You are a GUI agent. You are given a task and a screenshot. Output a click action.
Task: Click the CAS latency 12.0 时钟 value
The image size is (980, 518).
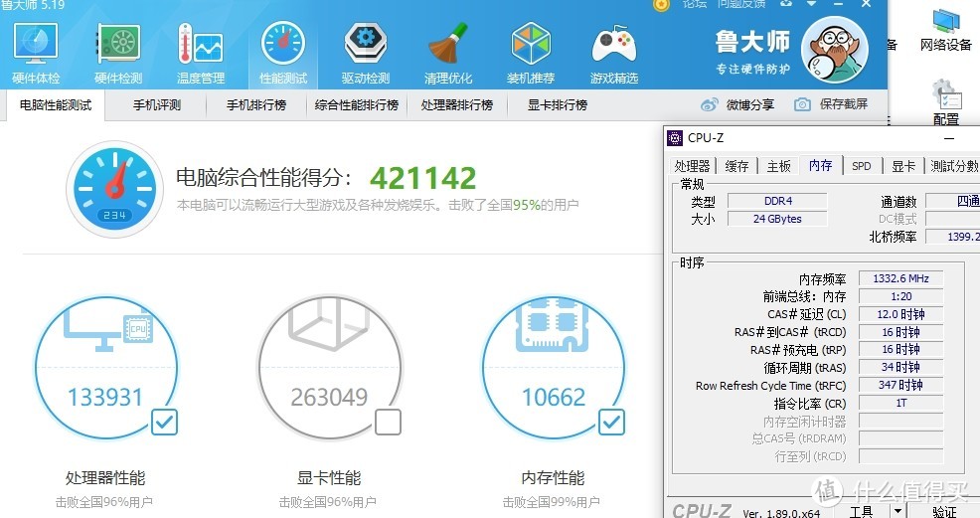coord(900,314)
